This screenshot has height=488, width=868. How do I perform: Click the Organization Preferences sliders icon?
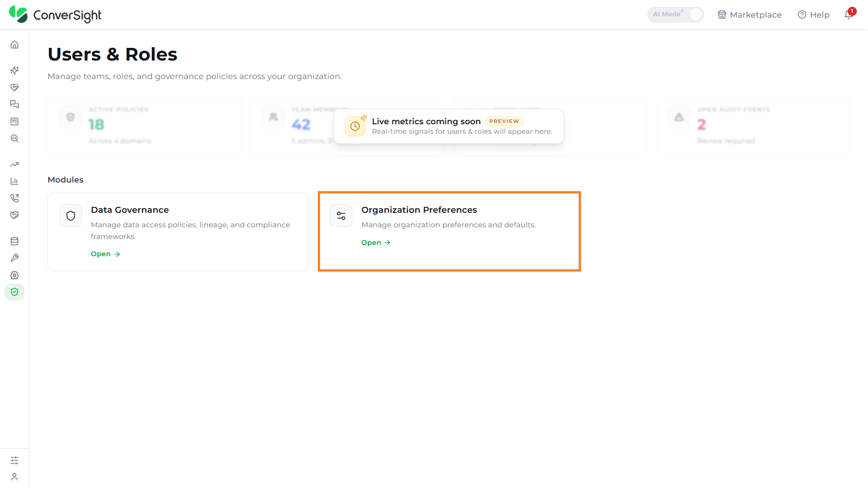pyautogui.click(x=341, y=216)
